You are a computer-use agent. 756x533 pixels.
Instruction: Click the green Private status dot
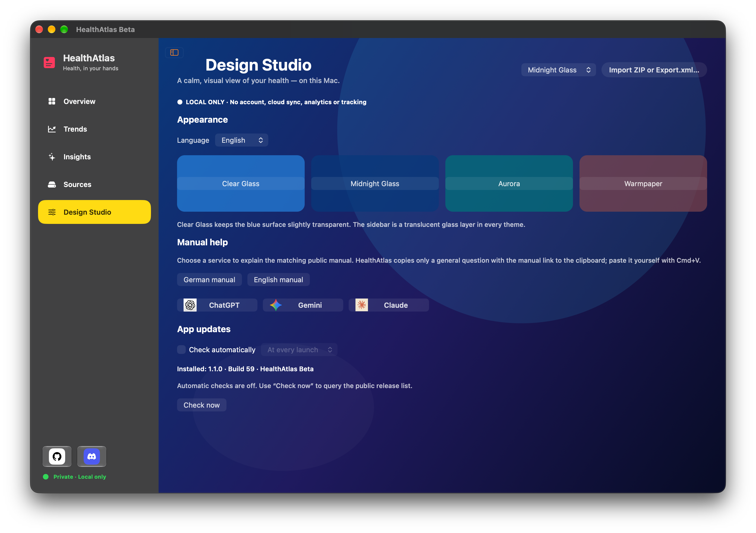46,477
